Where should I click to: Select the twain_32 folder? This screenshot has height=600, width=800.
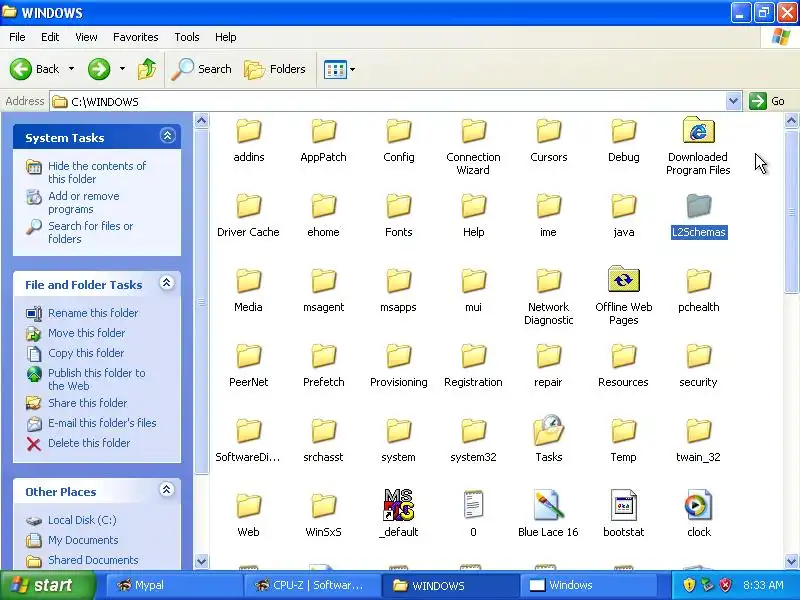pos(698,440)
